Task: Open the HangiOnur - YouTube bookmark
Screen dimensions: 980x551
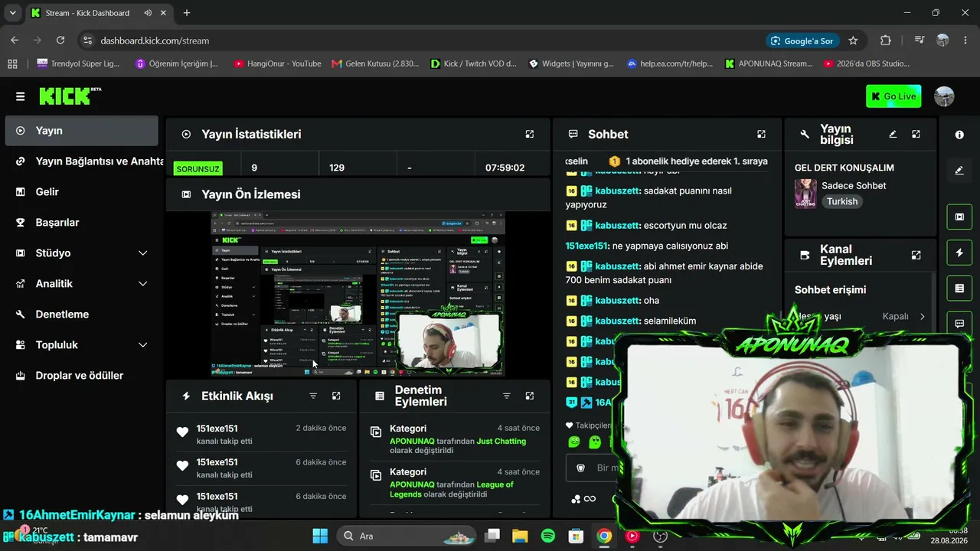Action: 277,64
